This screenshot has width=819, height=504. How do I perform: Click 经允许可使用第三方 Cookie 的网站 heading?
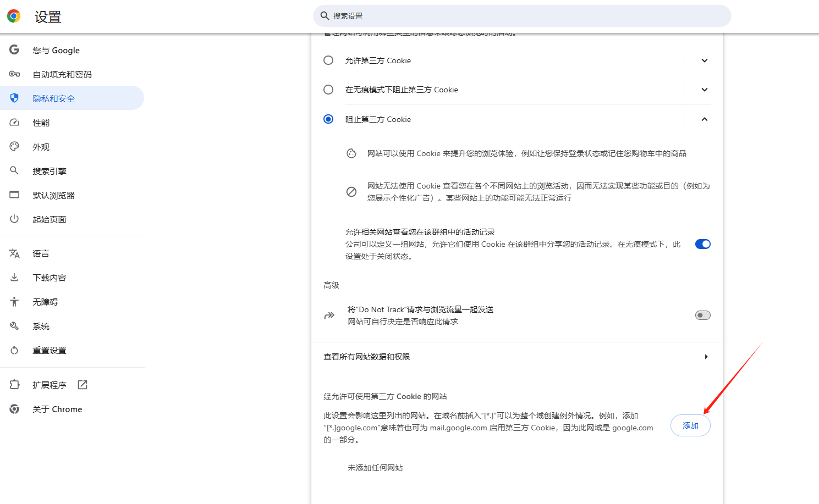coord(385,396)
